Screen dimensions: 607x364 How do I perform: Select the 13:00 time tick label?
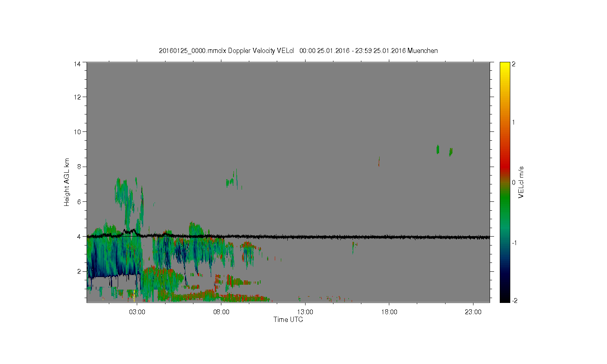tap(305, 312)
